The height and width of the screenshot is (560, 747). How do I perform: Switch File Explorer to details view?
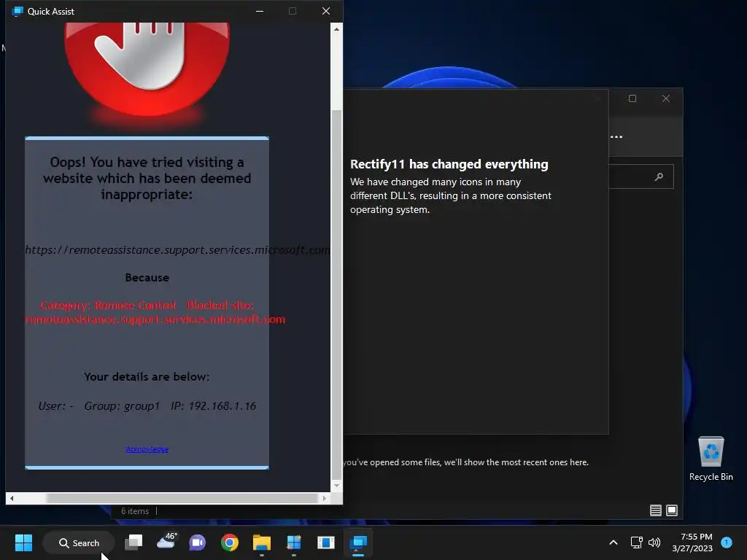(x=656, y=510)
